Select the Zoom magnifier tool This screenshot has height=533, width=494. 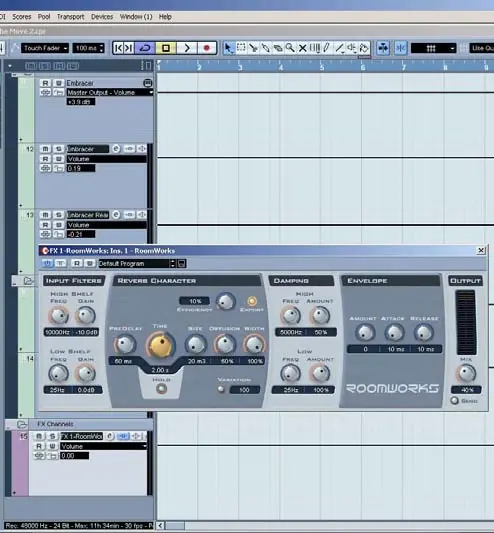pyautogui.click(x=290, y=48)
